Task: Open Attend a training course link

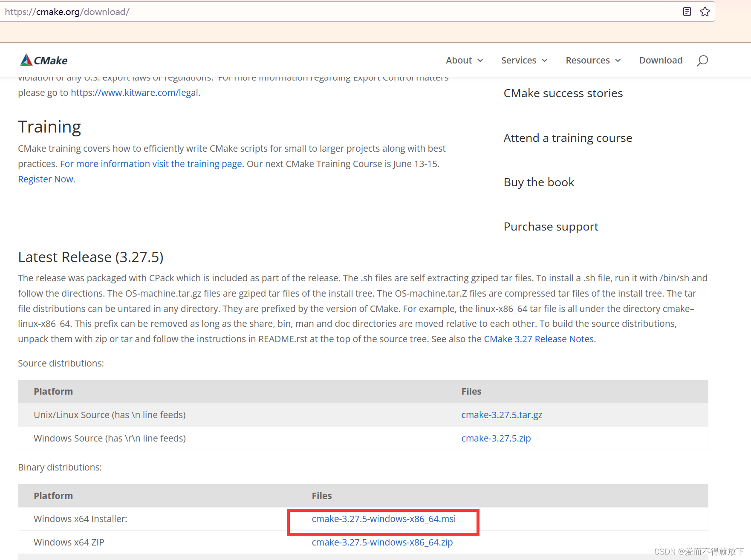Action: click(x=568, y=138)
